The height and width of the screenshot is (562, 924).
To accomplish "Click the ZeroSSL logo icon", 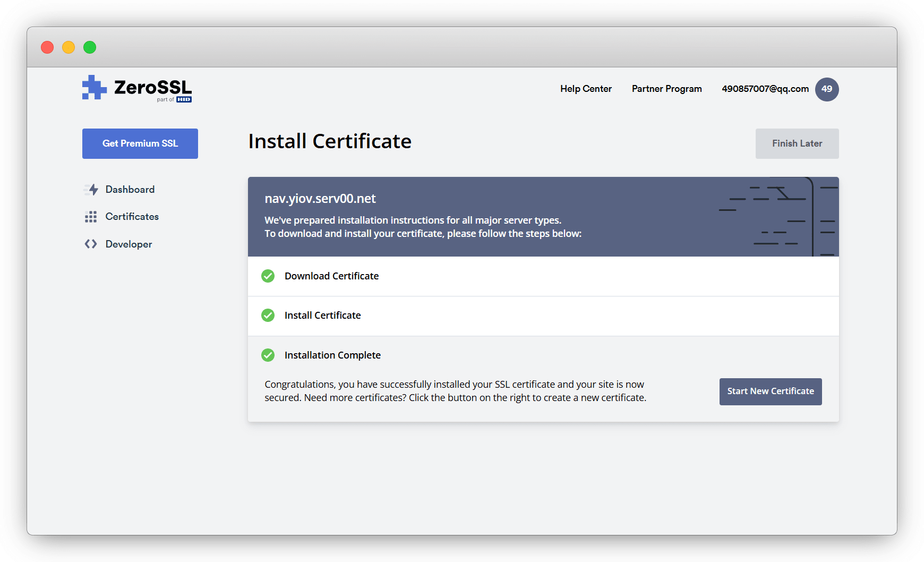I will pos(95,88).
